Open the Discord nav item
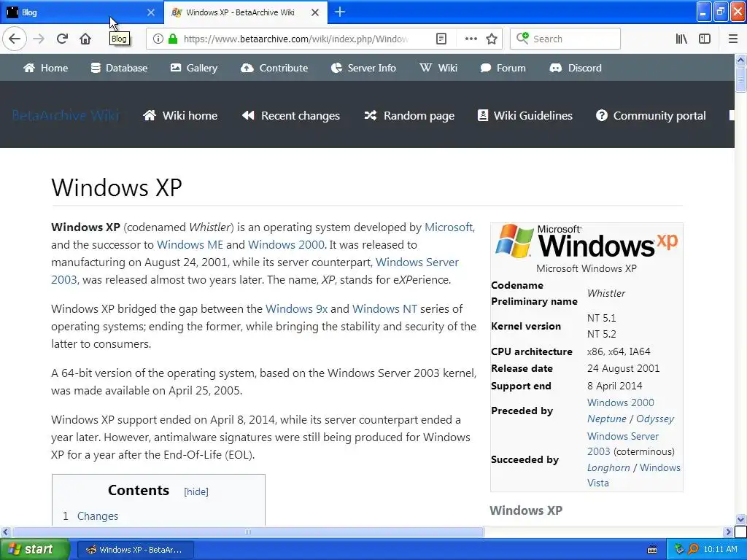 click(x=576, y=68)
